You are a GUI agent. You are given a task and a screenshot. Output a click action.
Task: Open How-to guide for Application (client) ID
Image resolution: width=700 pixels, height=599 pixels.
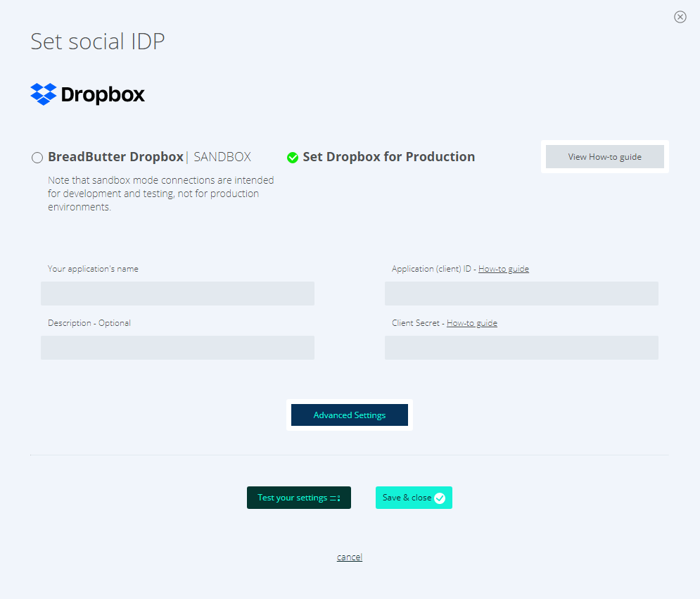504,268
